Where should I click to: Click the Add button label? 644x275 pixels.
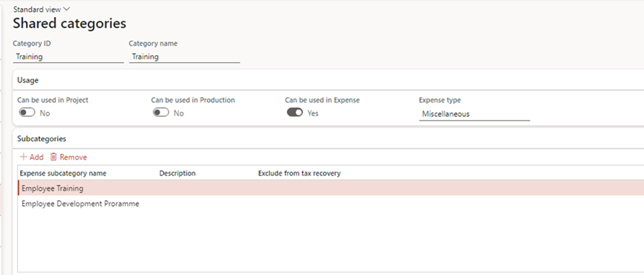[x=36, y=157]
